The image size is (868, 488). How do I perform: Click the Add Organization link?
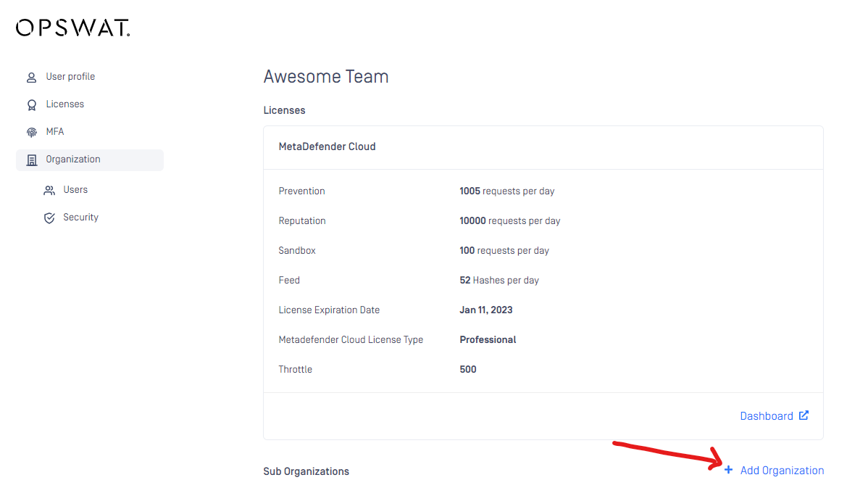pyautogui.click(x=774, y=471)
